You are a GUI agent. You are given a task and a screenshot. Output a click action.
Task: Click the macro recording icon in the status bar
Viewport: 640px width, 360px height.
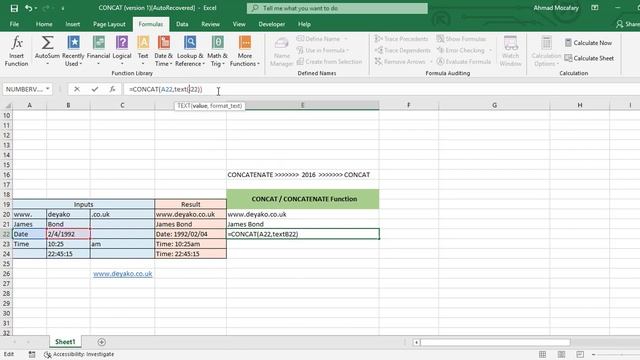coord(32,354)
